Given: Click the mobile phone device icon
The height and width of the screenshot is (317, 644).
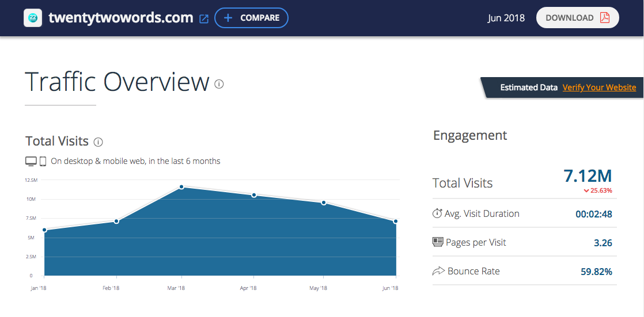Looking at the screenshot, I should coord(43,161).
